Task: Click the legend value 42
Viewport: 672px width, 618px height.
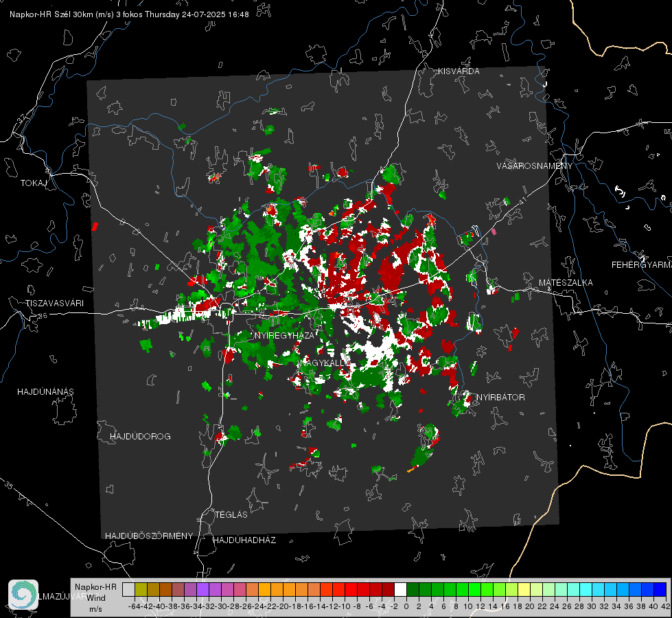Action: coord(665,606)
